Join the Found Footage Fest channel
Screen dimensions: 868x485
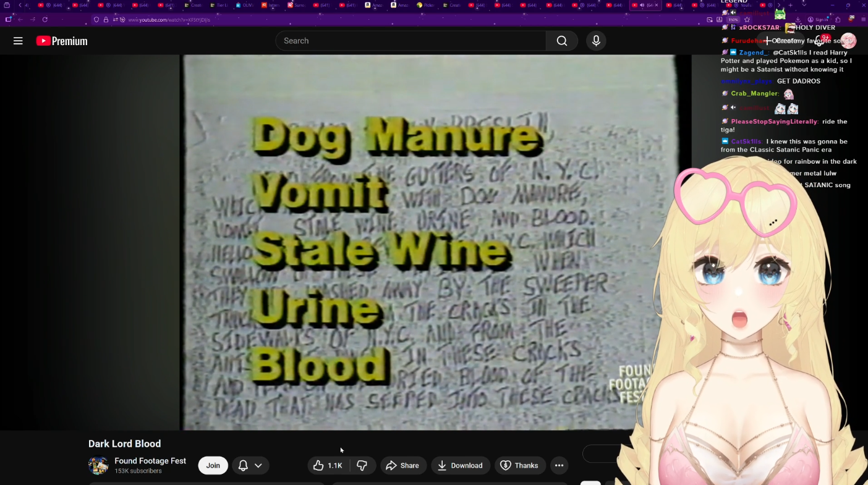coord(213,465)
